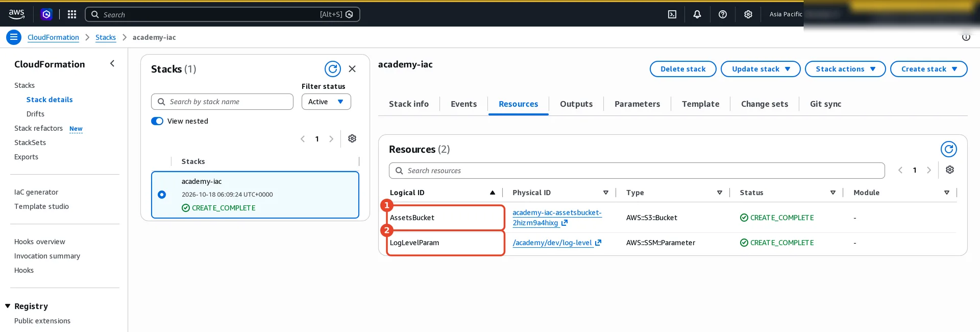The height and width of the screenshot is (332, 980).
Task: Sort by the Status column
Action: pyautogui.click(x=833, y=193)
